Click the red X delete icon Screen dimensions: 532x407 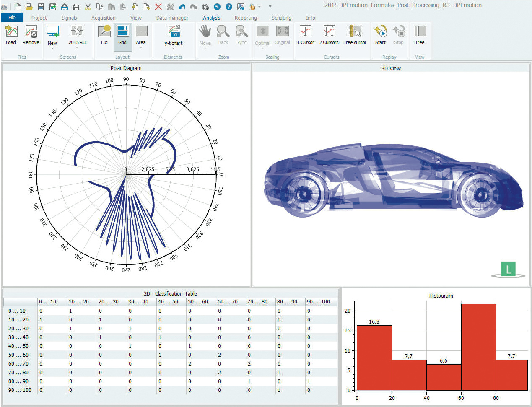click(158, 7)
